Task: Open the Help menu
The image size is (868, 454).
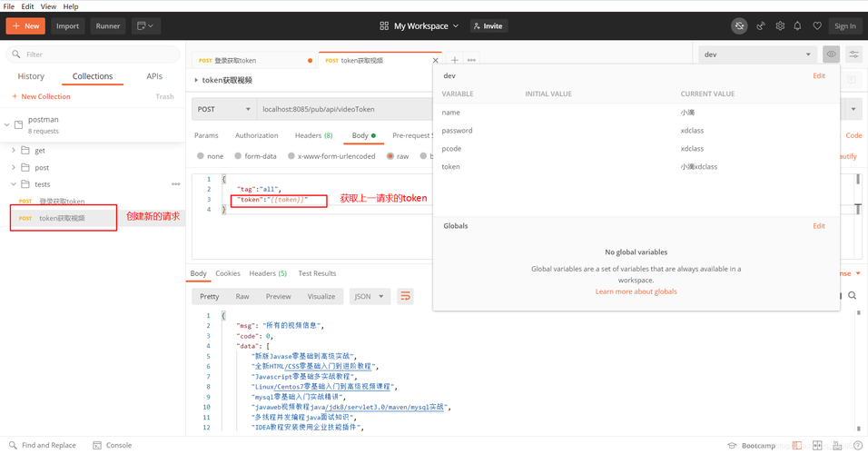Action: [x=70, y=6]
